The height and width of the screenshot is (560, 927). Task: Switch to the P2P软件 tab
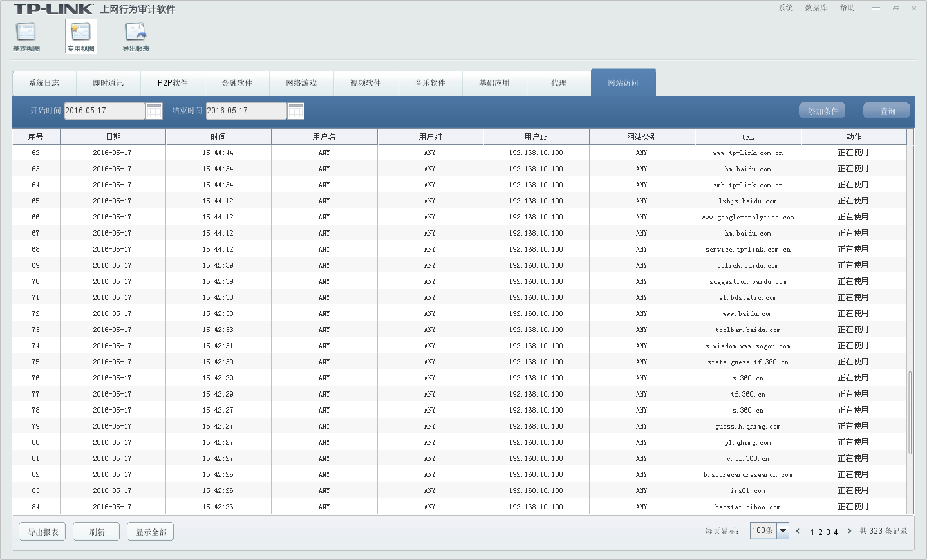[173, 83]
